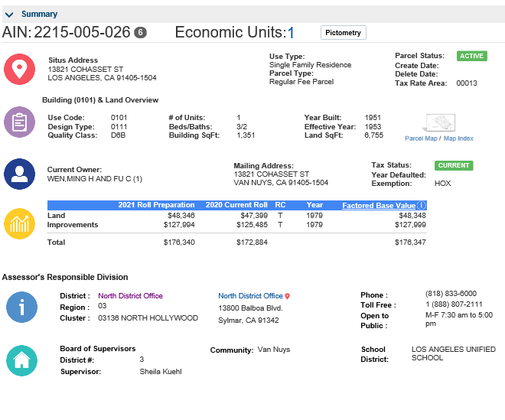Screen dimensions: 505x420
Task: Select owner name WEN,MING H AND FU C
Action: pyautogui.click(x=89, y=179)
